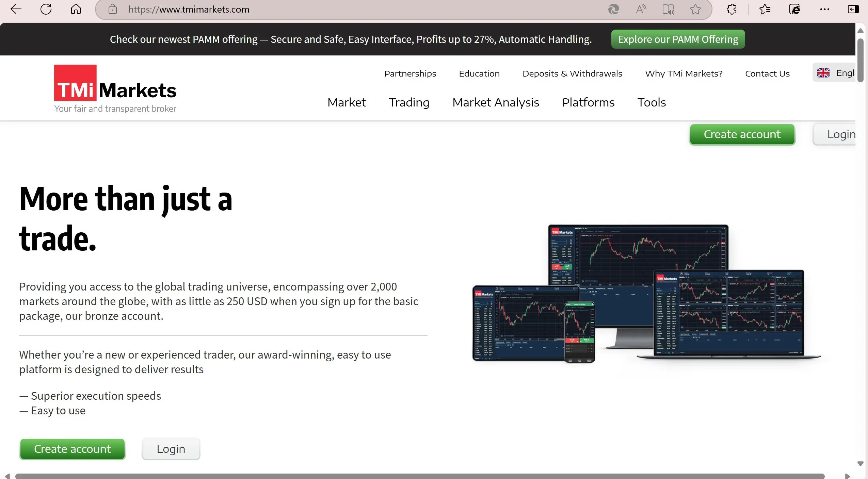Click the horizontal scrollbar thumb

point(420,476)
